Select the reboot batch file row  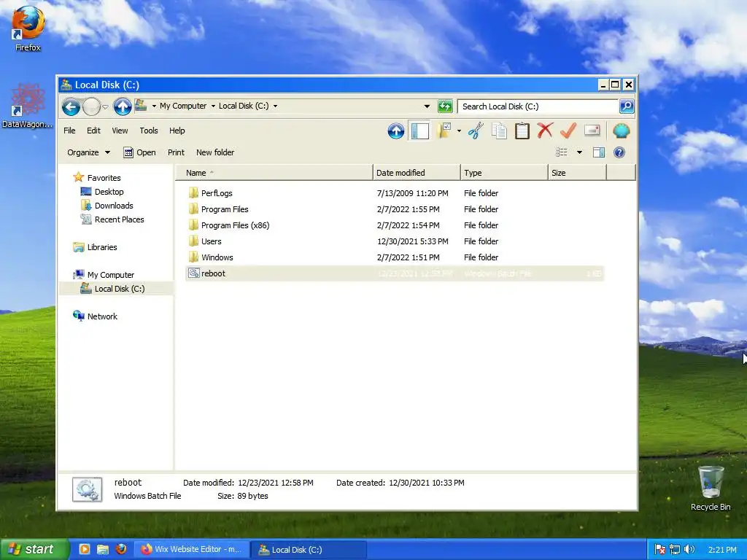pyautogui.click(x=395, y=273)
